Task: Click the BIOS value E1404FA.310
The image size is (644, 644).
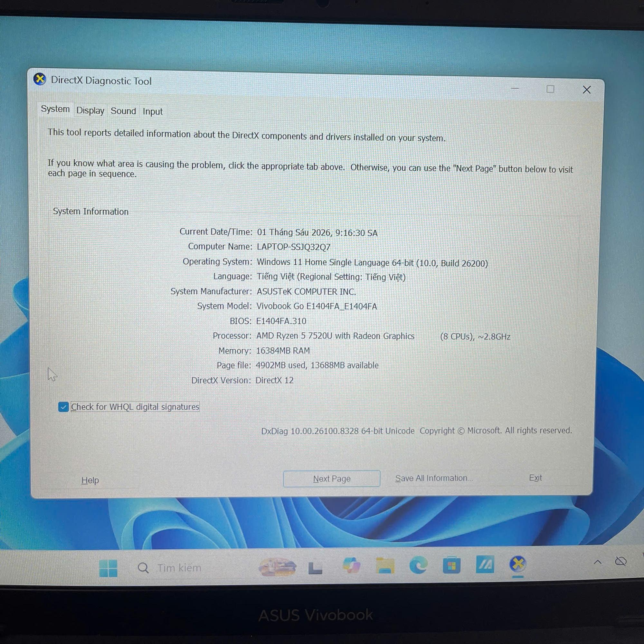Action: pyautogui.click(x=281, y=321)
